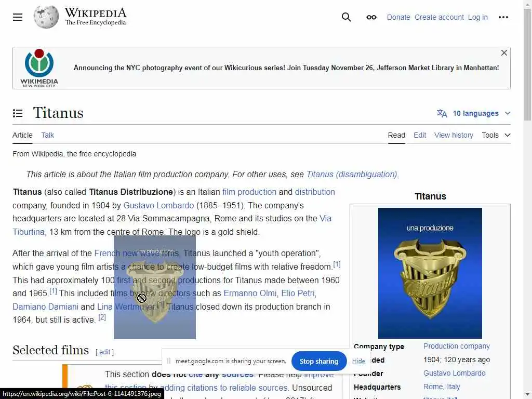This screenshot has height=399, width=532.
Task: Click the Create account link
Action: coord(439,17)
